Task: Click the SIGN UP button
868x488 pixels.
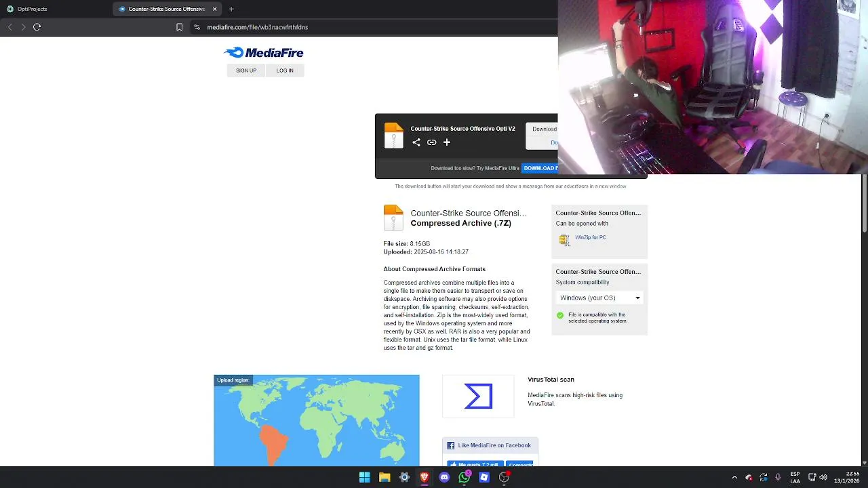Action: [246, 70]
